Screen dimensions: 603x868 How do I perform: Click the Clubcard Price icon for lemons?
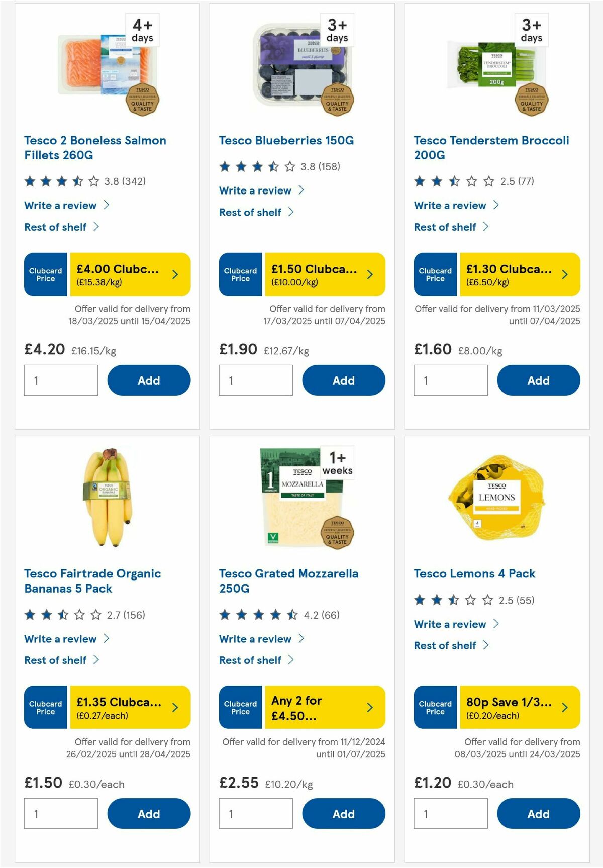[x=435, y=708]
